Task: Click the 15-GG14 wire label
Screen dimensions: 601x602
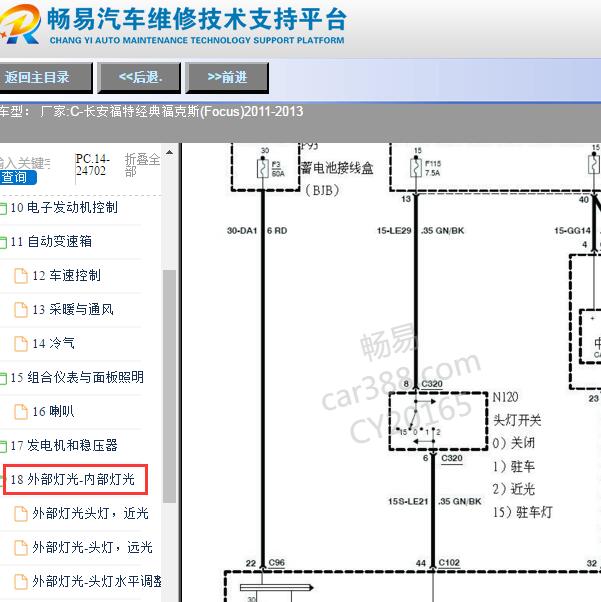Action: coord(572,231)
